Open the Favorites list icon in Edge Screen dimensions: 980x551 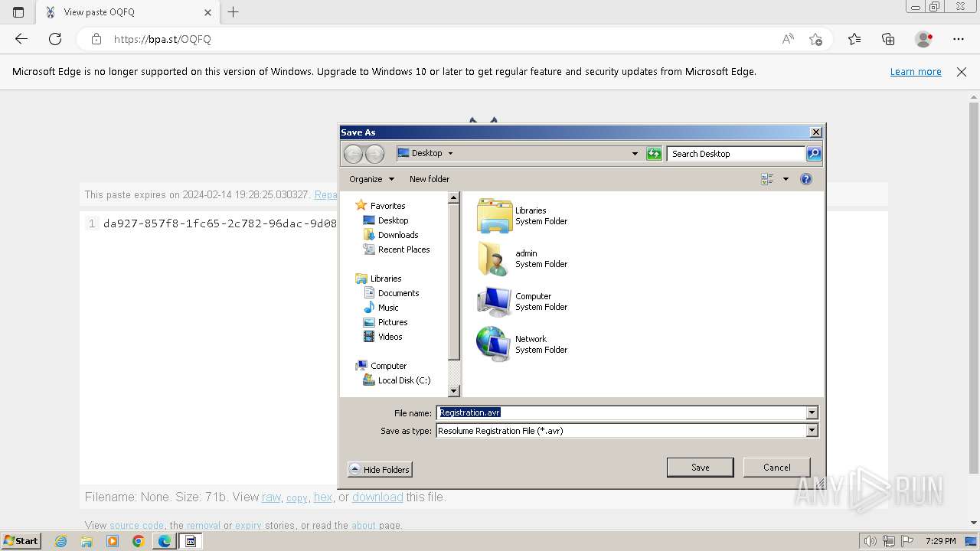(854, 39)
